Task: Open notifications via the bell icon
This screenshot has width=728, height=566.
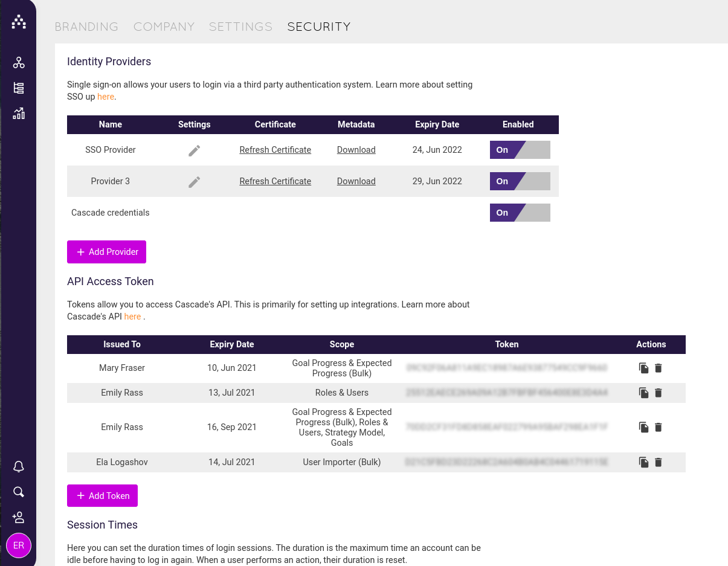Action: click(19, 466)
